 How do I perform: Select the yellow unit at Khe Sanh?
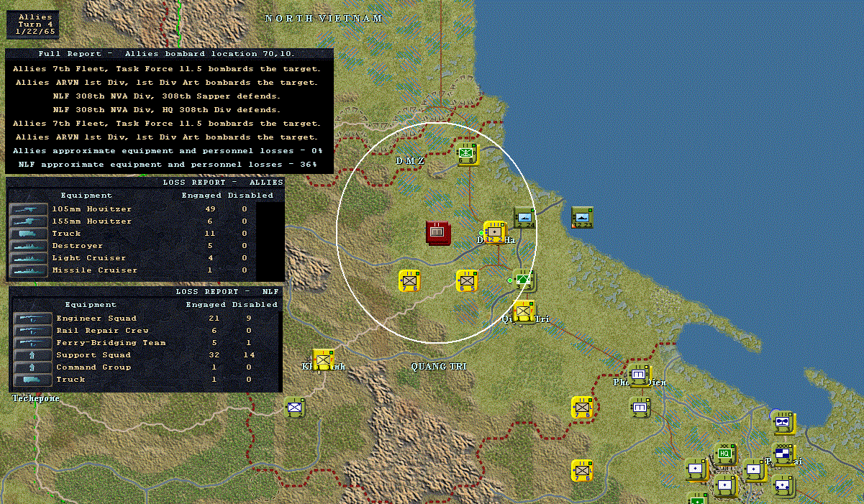(324, 359)
